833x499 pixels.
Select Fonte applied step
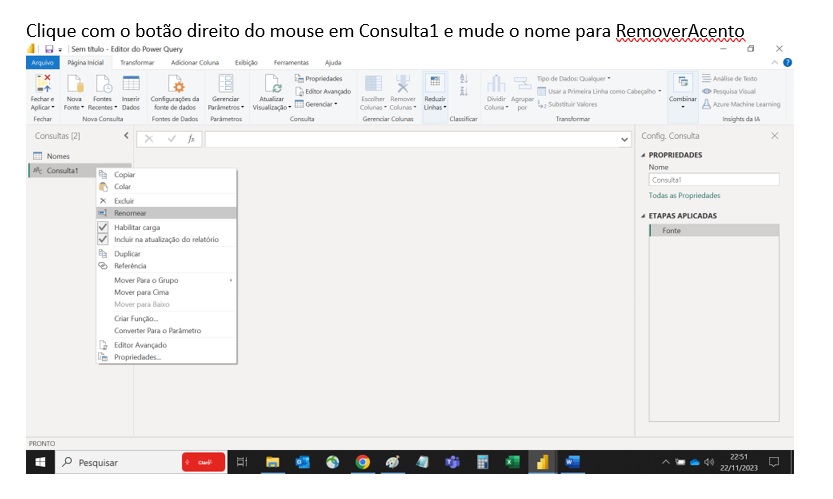[x=714, y=231]
